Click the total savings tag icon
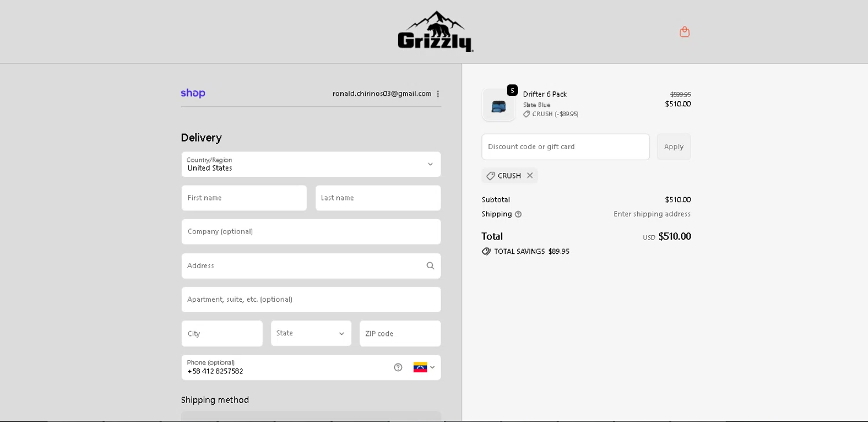The image size is (868, 422). tap(486, 251)
